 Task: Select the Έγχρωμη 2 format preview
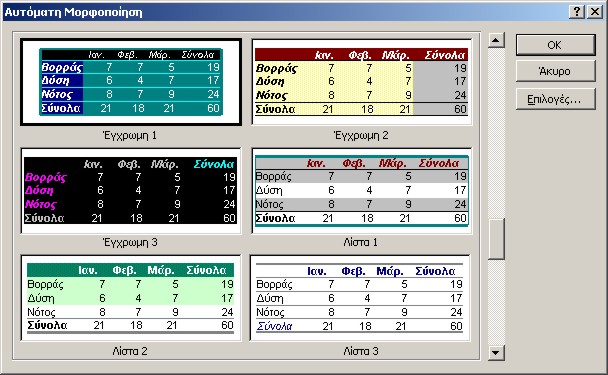(x=361, y=82)
